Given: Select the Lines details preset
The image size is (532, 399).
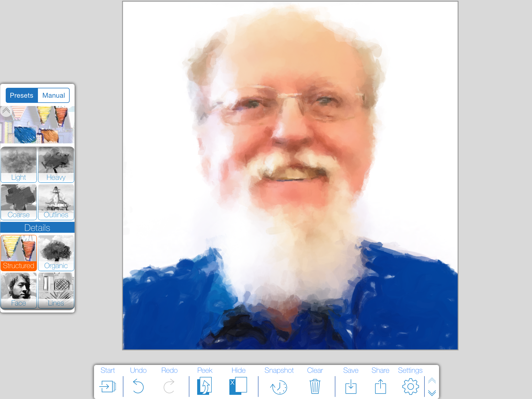Looking at the screenshot, I should 56,290.
